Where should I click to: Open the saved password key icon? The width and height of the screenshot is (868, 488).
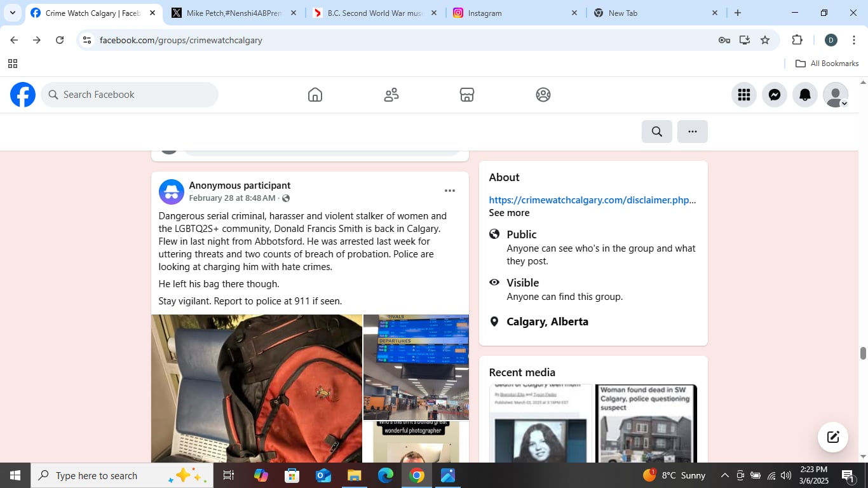pos(724,40)
